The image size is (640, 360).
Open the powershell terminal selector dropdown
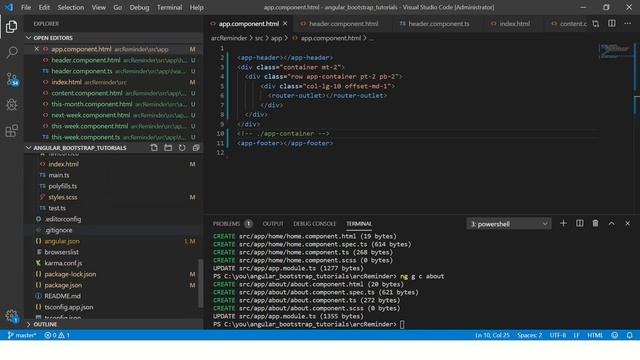coord(509,224)
